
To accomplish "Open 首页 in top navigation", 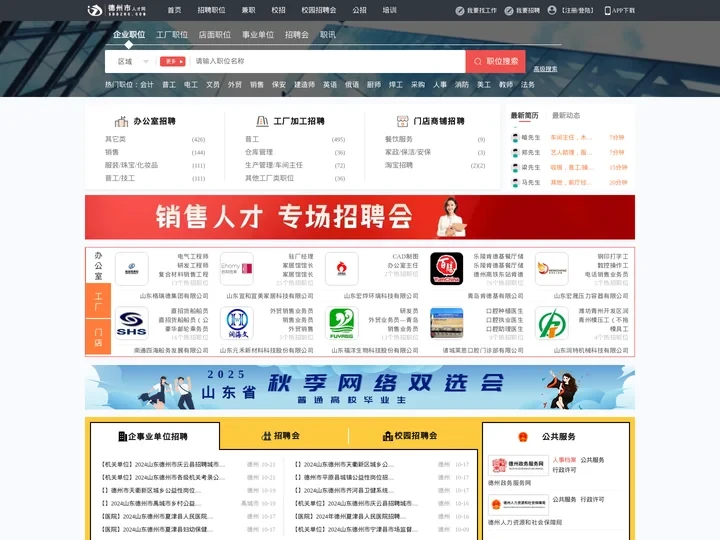I will 174,10.
